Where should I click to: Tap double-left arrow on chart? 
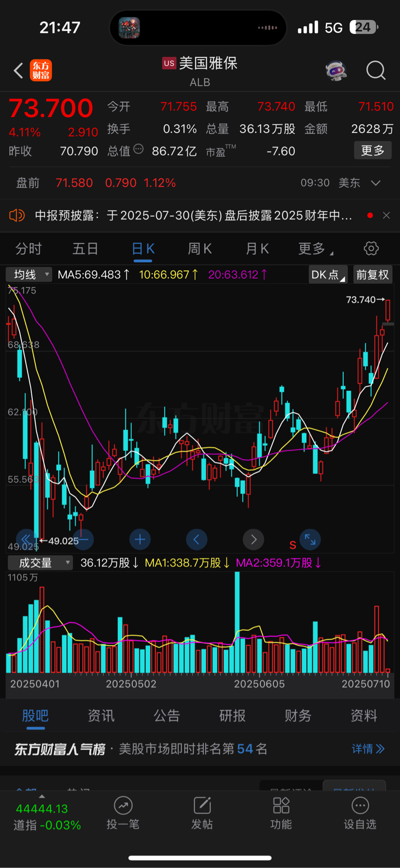[x=26, y=540]
